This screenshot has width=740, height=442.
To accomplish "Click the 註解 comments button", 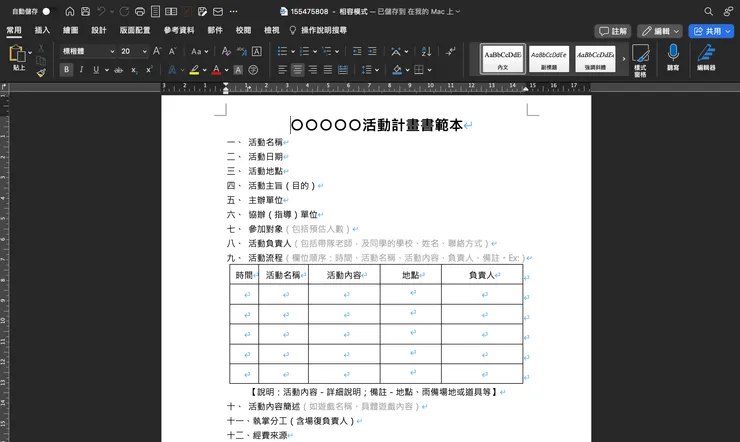I will [613, 31].
